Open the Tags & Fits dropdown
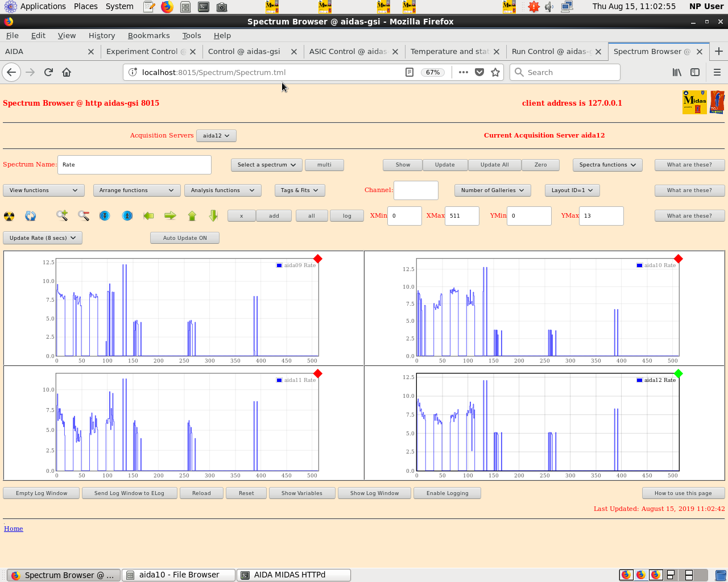 coord(300,190)
